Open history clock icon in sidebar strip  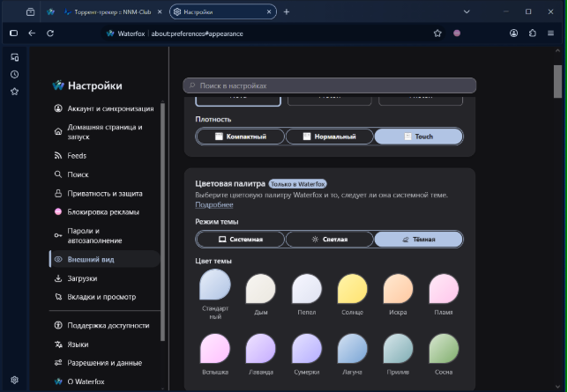coord(14,74)
